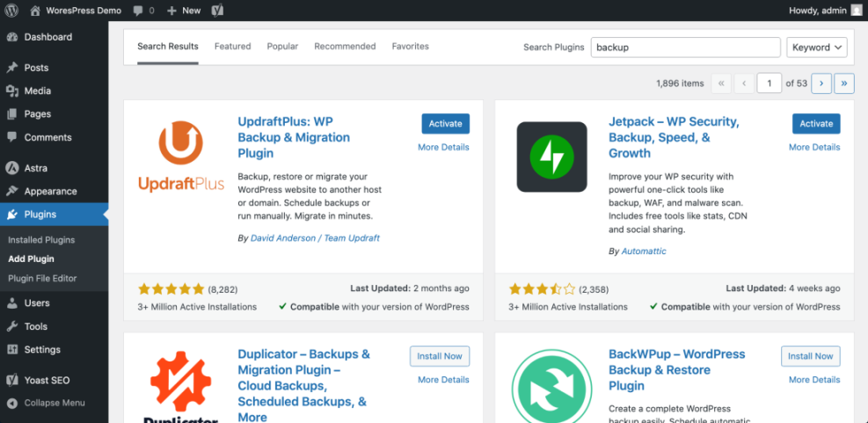Open More Details for BackWPup

[814, 379]
